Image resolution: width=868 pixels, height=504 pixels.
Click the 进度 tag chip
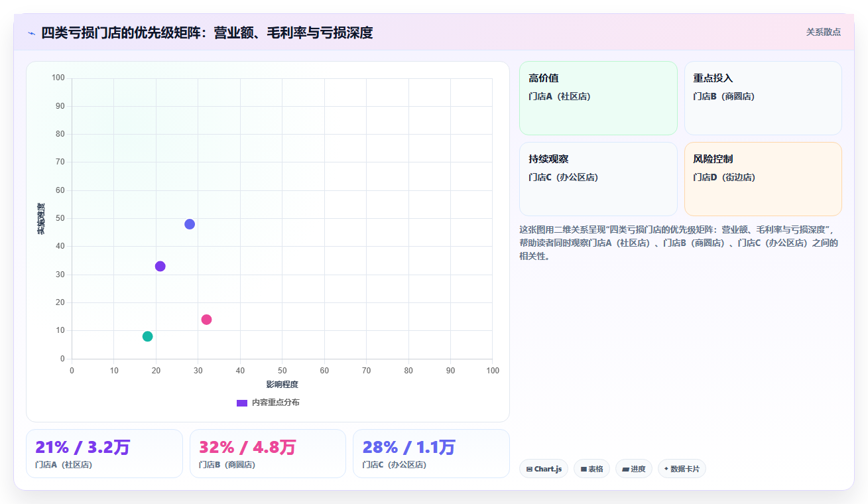coord(634,469)
